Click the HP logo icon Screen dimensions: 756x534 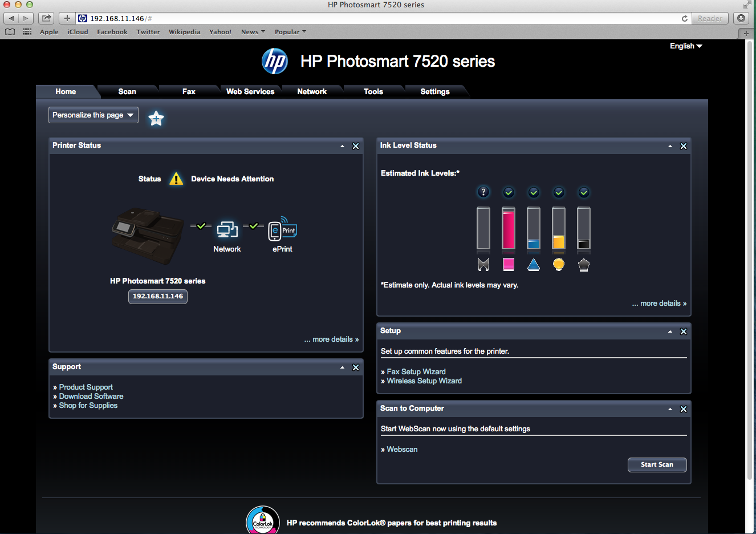pyautogui.click(x=275, y=61)
